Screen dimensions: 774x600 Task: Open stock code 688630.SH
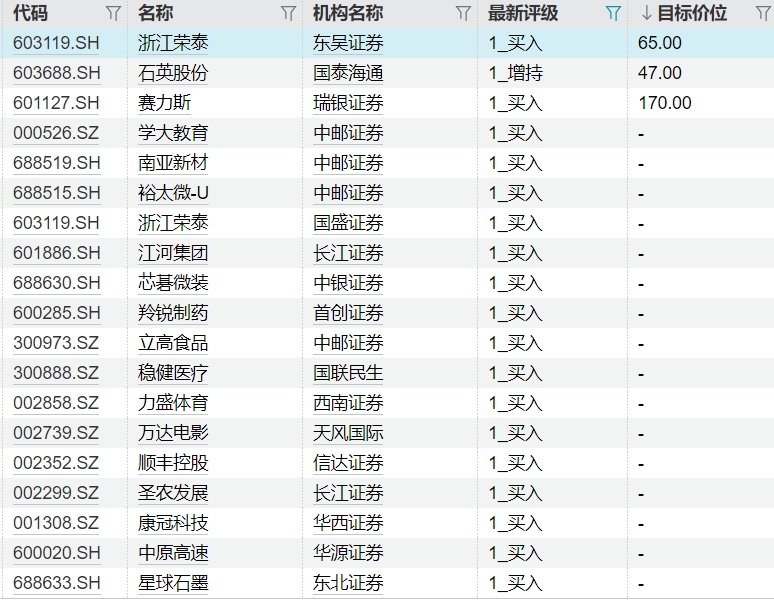[56, 283]
